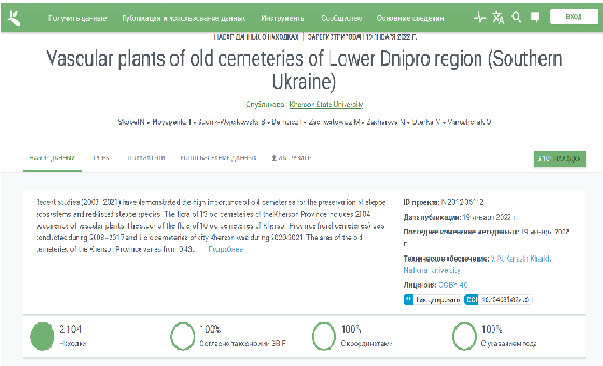Click the green 2104 occurrences button
The image size is (603, 366).
[x=560, y=159]
